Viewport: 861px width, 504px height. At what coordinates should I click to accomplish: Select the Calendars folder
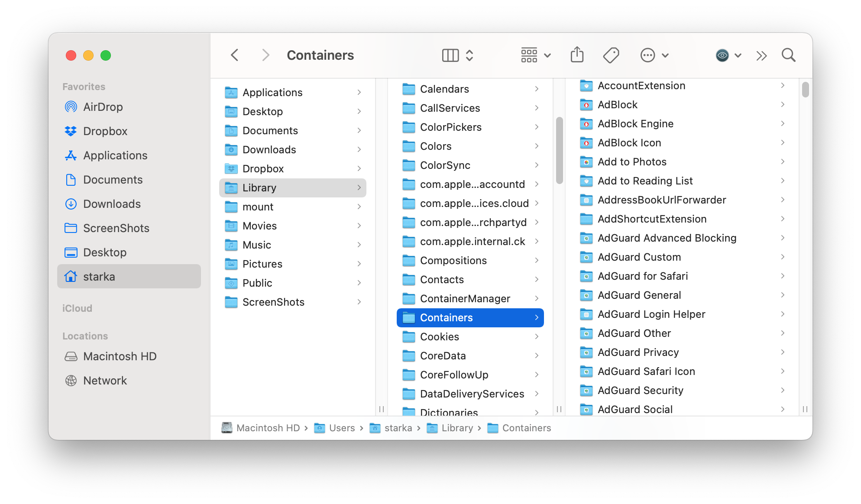(x=470, y=89)
